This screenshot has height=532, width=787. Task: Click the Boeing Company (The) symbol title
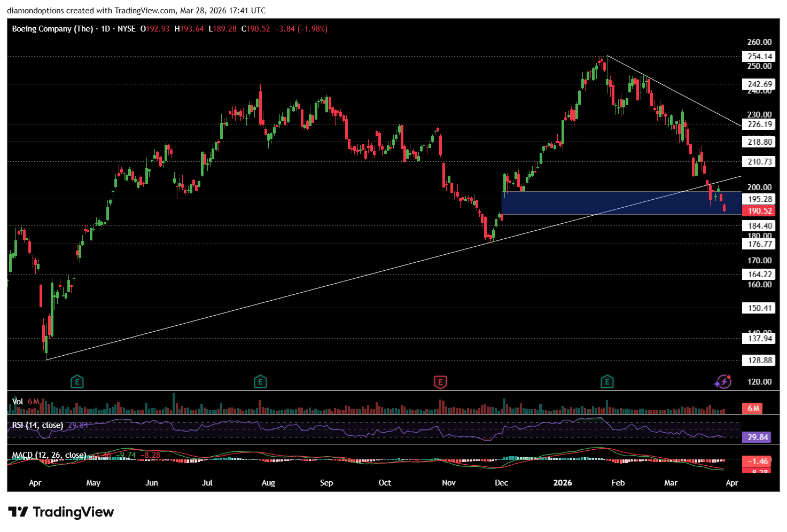[52, 29]
